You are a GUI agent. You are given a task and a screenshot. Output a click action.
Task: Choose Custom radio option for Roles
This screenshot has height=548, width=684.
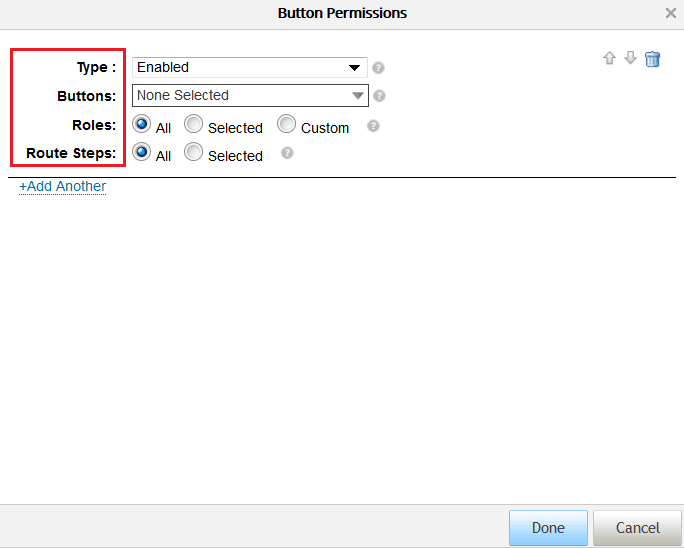tap(287, 125)
